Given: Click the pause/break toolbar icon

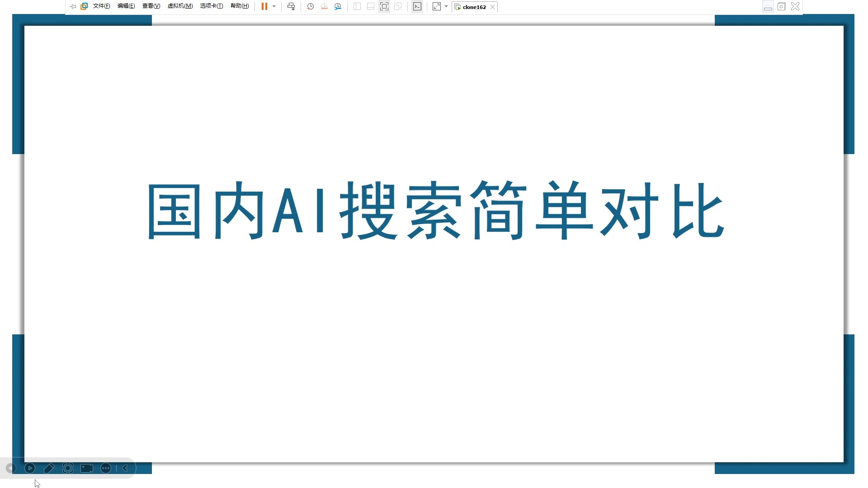Looking at the screenshot, I should pos(264,7).
